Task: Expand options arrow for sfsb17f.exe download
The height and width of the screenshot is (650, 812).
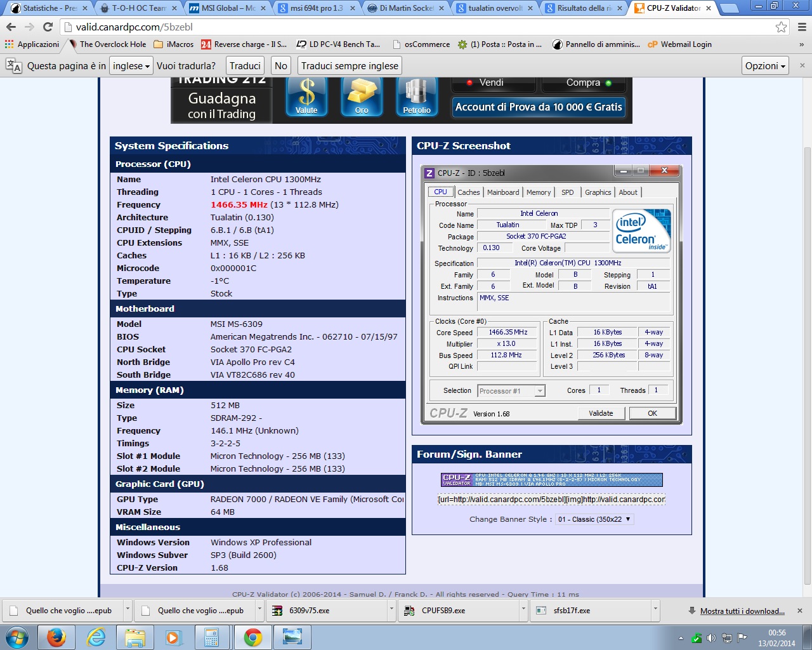Action: tap(655, 611)
